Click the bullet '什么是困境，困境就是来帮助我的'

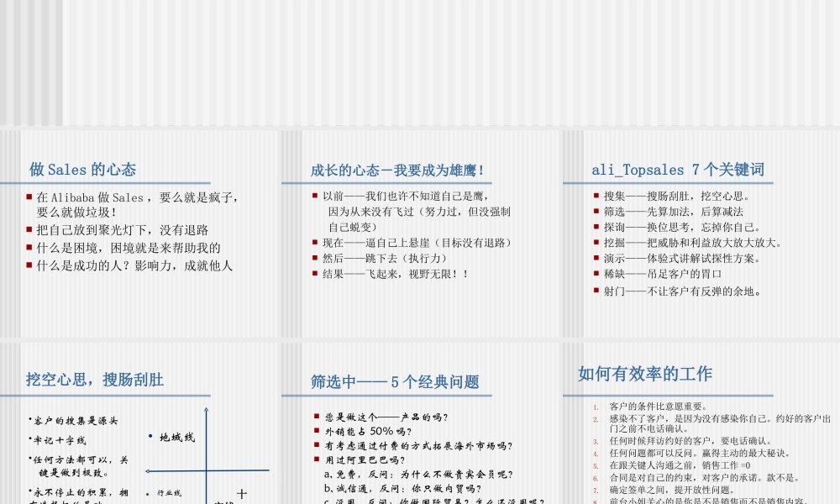tap(129, 248)
